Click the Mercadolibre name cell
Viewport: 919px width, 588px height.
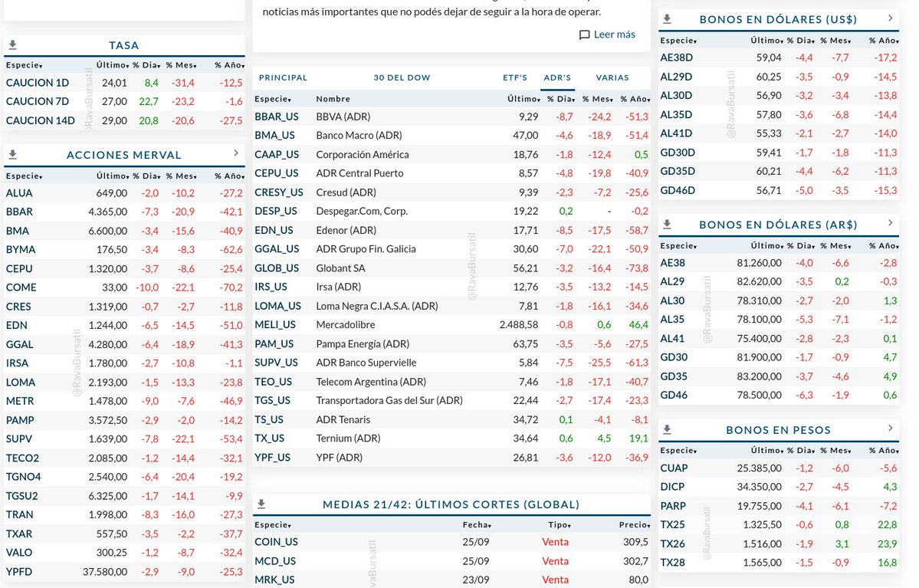[345, 325]
